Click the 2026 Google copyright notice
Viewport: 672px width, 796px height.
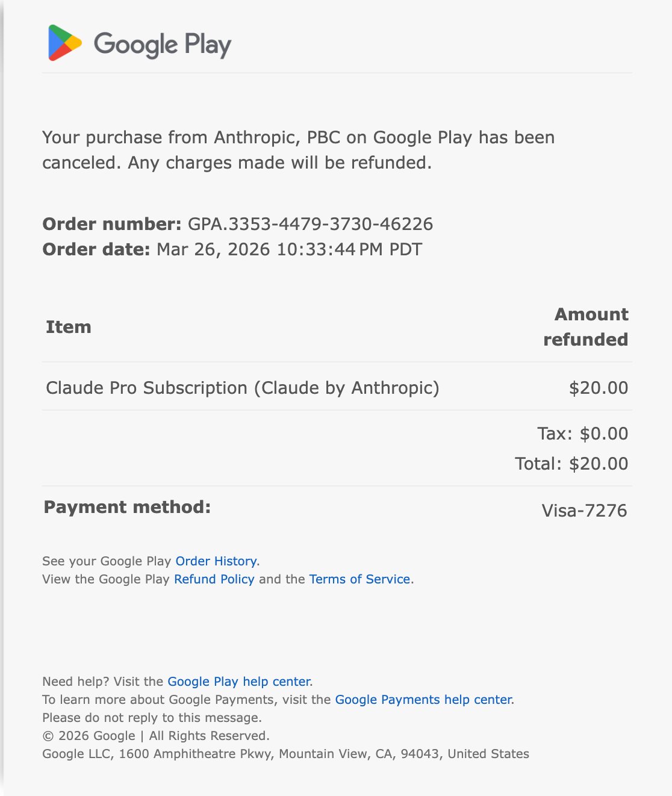(155, 736)
